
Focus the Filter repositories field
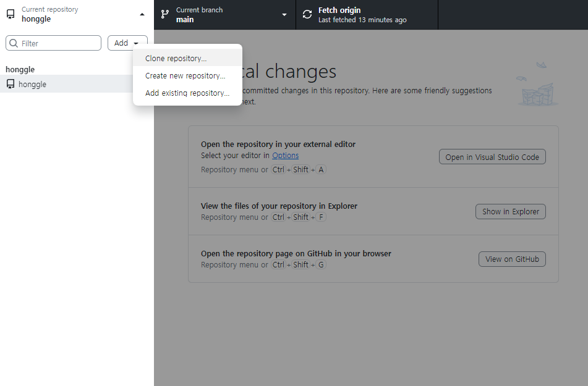coord(53,43)
